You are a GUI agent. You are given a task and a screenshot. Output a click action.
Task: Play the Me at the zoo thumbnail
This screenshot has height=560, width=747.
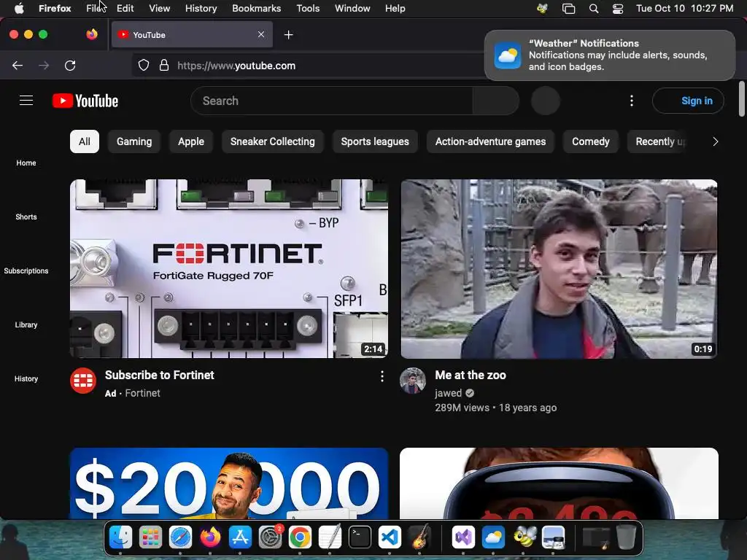tap(559, 268)
